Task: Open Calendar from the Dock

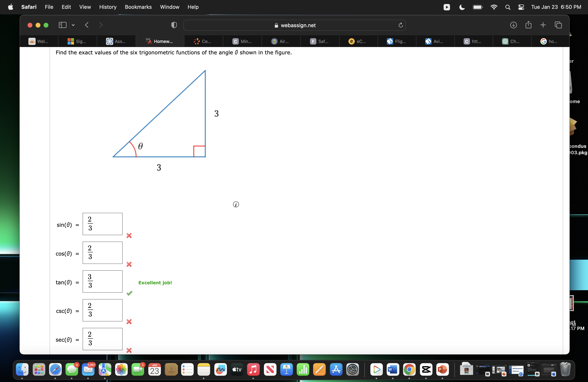Action: pyautogui.click(x=154, y=370)
